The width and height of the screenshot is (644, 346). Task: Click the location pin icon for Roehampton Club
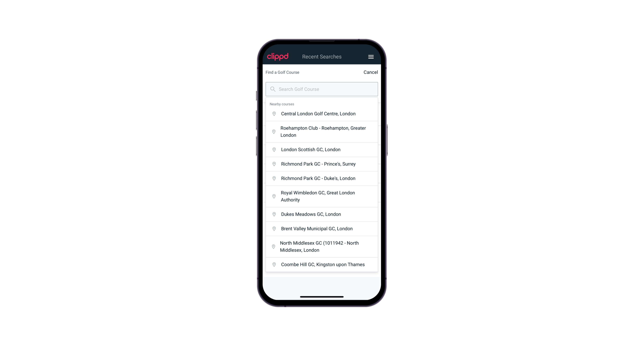click(x=274, y=132)
